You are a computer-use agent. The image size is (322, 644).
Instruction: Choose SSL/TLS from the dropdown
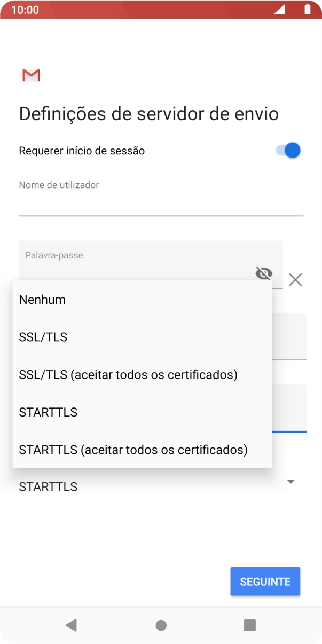(x=43, y=337)
